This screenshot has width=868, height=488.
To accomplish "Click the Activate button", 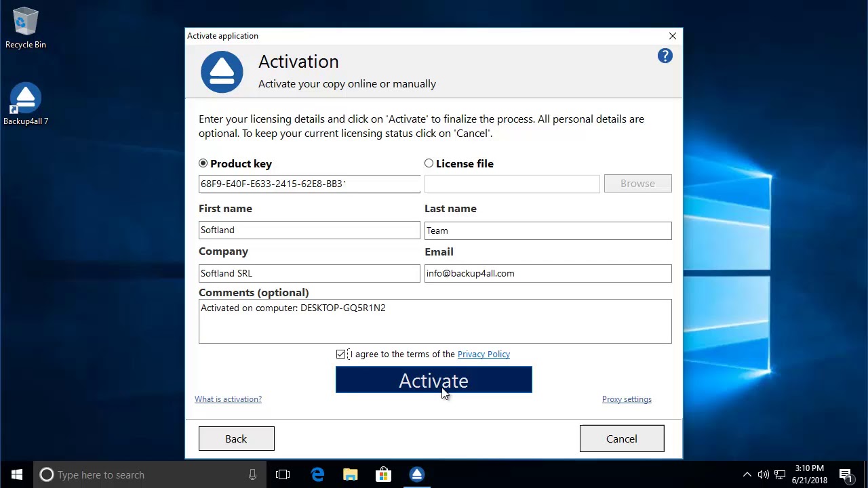I will coord(434,380).
